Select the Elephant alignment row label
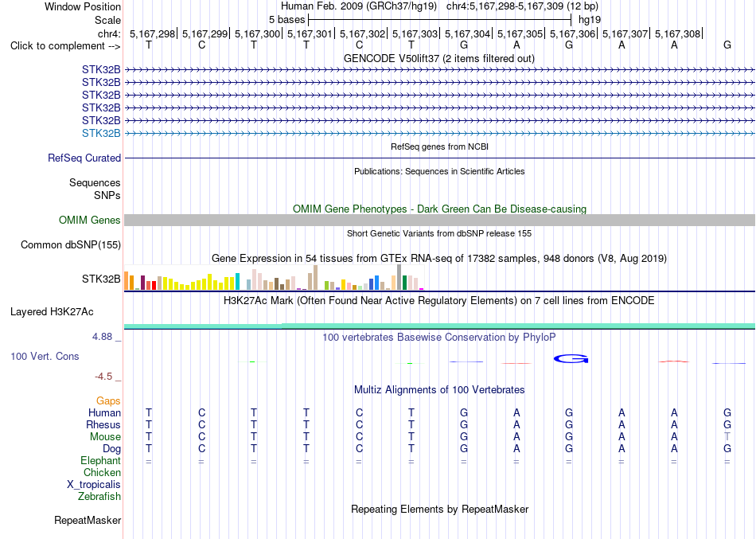756x539 pixels. tap(100, 460)
